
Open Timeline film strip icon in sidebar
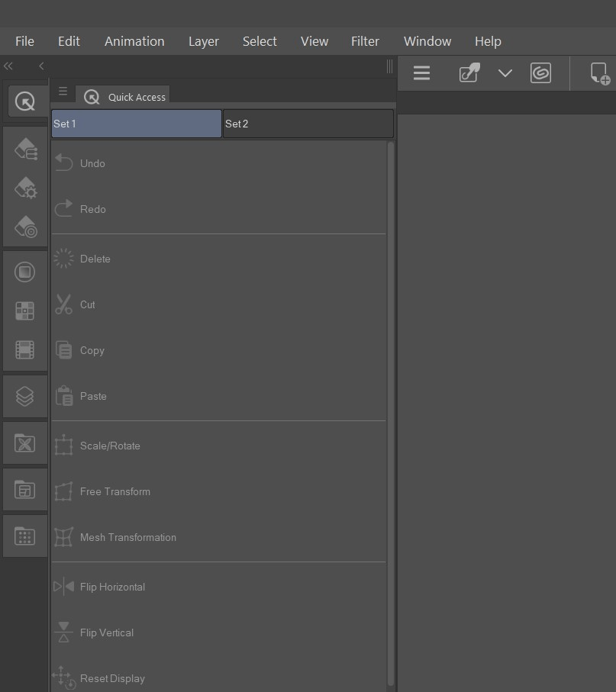[24, 350]
